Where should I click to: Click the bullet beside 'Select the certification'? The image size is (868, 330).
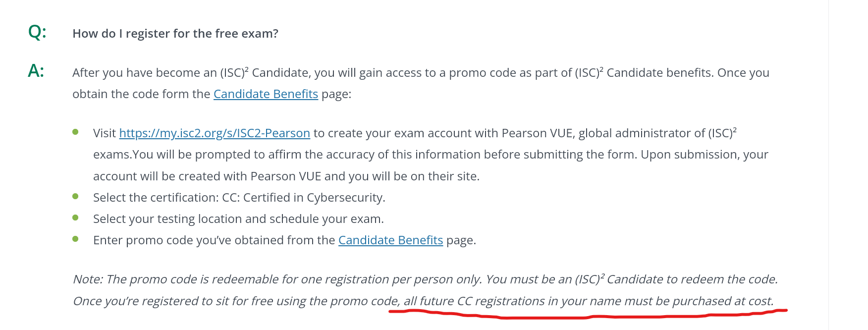[75, 196]
